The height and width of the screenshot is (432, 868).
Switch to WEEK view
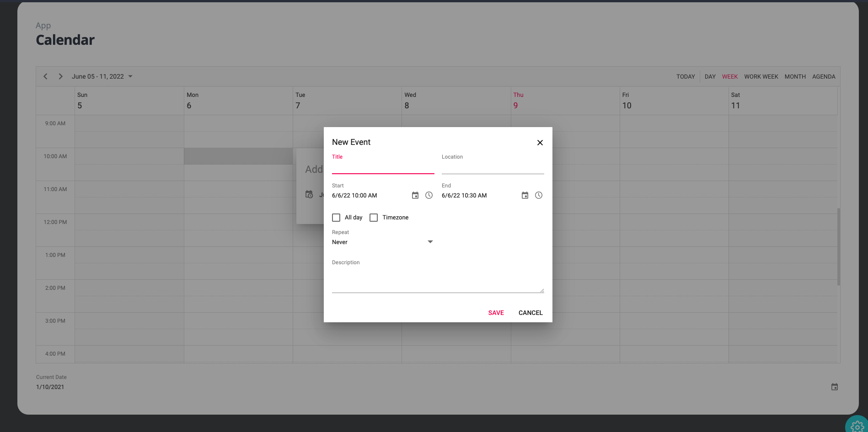click(x=730, y=77)
